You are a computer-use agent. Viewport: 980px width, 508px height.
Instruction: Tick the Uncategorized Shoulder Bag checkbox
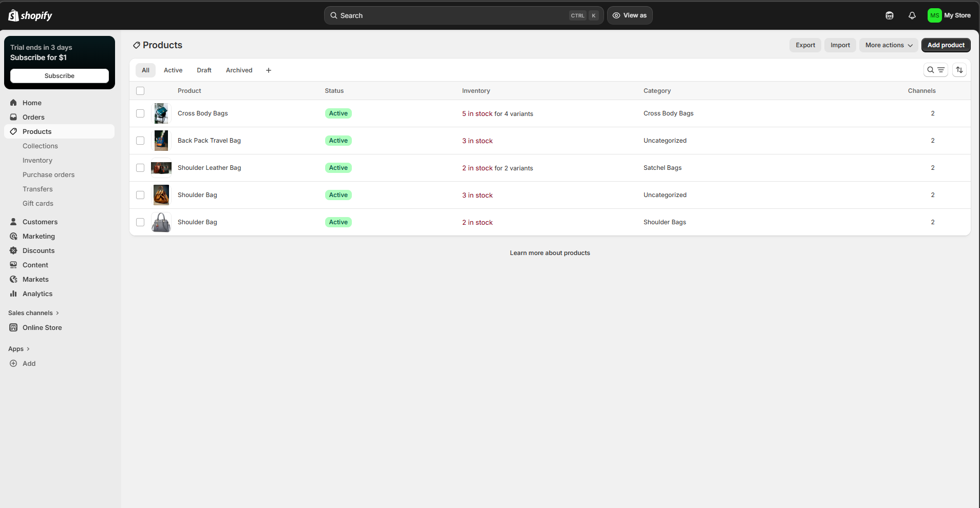tap(140, 195)
